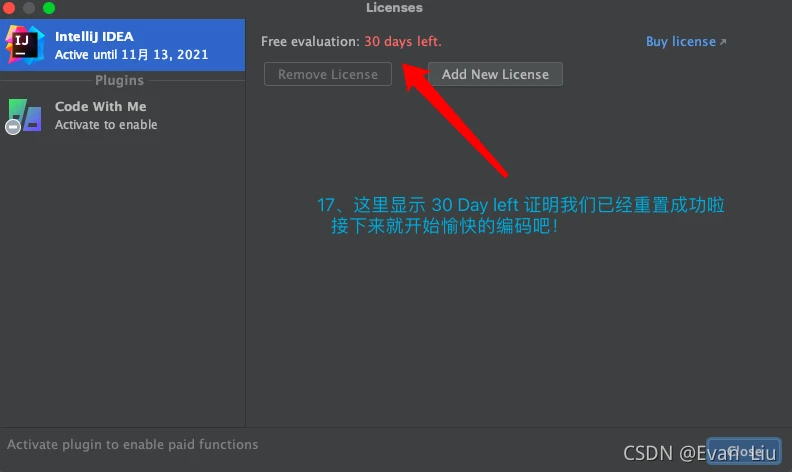Screen dimensions: 792x472
Task: Click the 'Free evaluation:' label
Action: click(310, 41)
